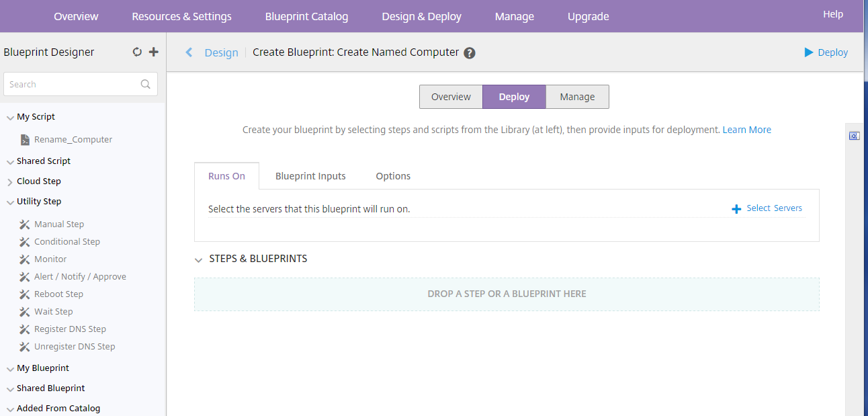The width and height of the screenshot is (868, 416).
Task: Click the Reboot Step tool icon
Action: [25, 294]
